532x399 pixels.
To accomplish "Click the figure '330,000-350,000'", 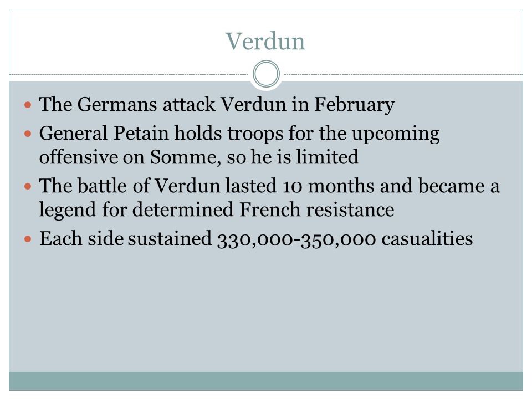I will (296, 239).
